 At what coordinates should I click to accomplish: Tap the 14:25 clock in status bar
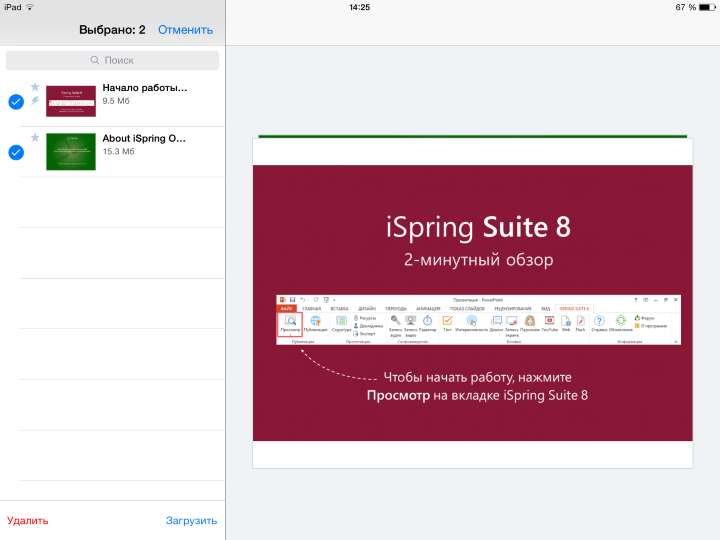(360, 7)
